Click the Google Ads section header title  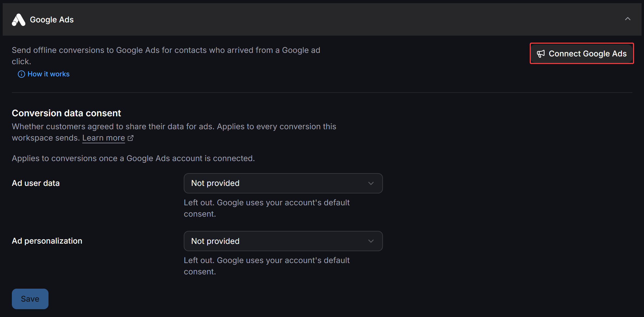tap(52, 20)
